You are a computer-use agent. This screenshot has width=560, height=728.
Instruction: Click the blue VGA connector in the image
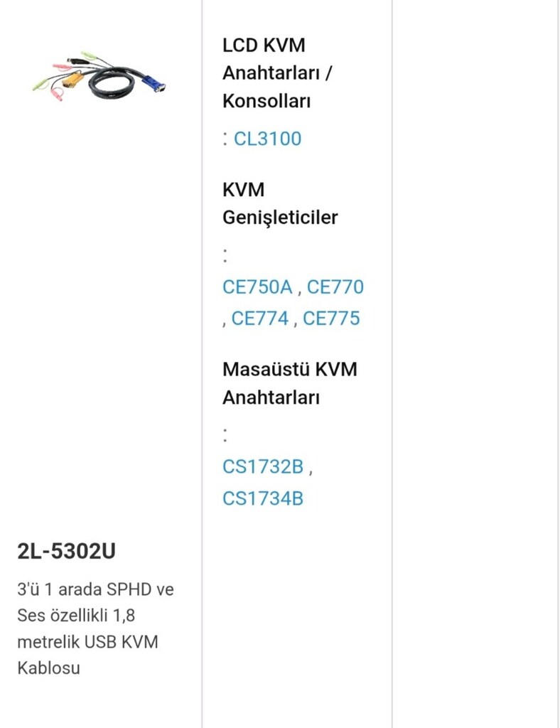pyautogui.click(x=153, y=85)
